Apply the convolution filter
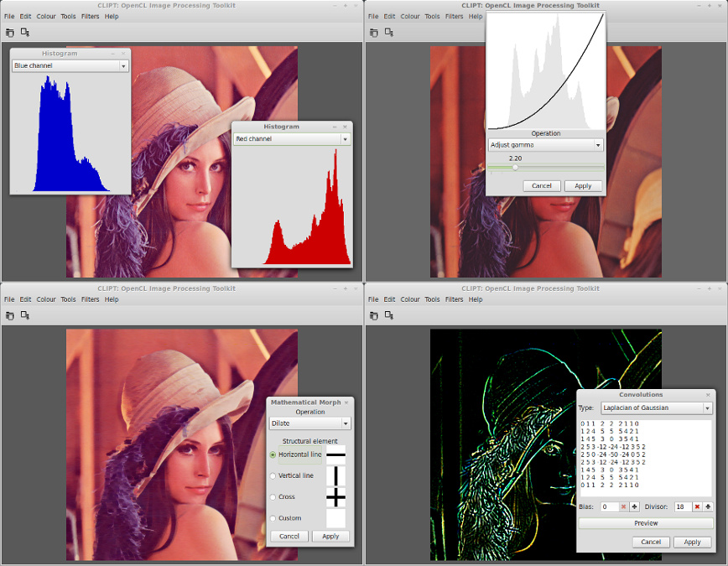Viewport: 728px width, 566px height. (692, 542)
